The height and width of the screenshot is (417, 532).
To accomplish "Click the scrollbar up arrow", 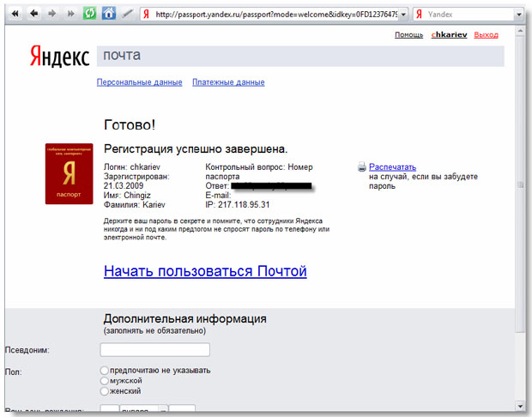I will [x=520, y=31].
